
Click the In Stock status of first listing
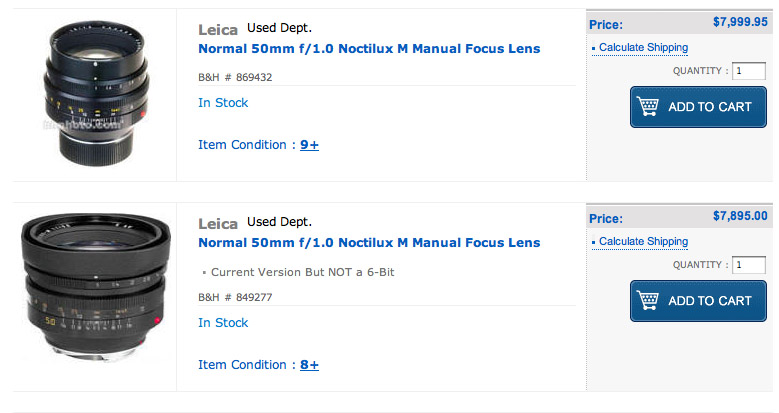(223, 103)
